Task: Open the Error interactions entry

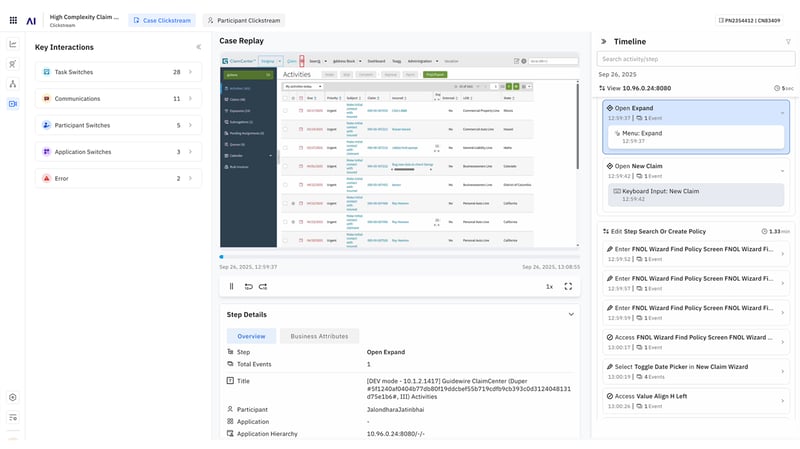Action: [x=119, y=178]
